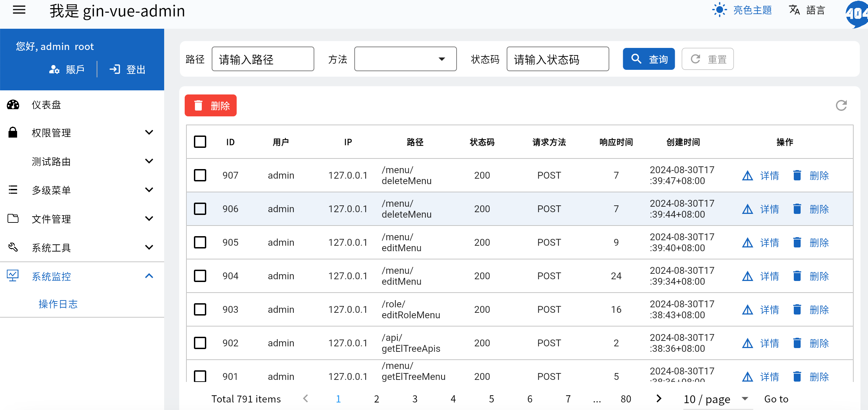Toggle the select-all header checkbox
Viewport: 868px width, 410px height.
200,142
